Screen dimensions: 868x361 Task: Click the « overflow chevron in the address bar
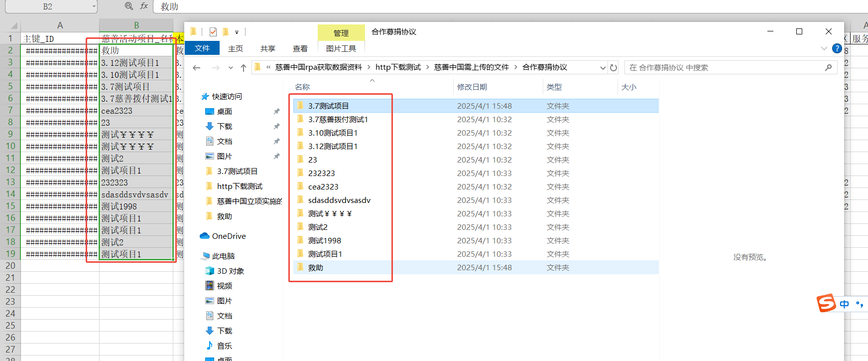click(x=268, y=67)
